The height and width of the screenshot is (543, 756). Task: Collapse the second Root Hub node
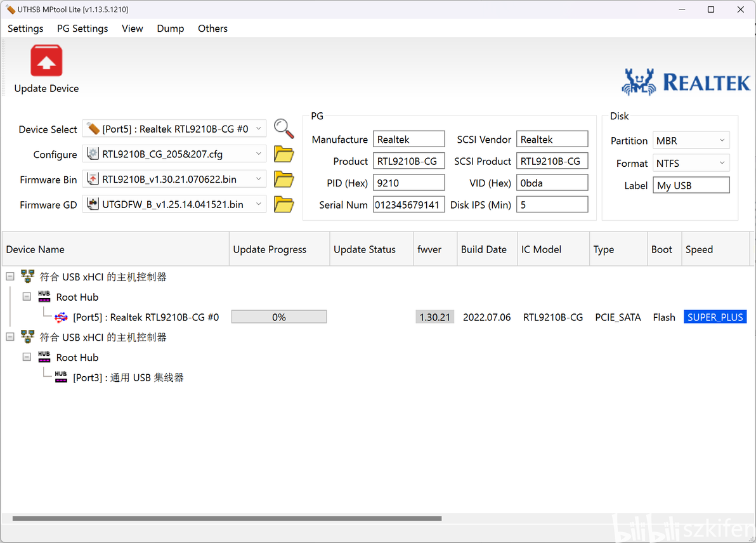click(27, 357)
